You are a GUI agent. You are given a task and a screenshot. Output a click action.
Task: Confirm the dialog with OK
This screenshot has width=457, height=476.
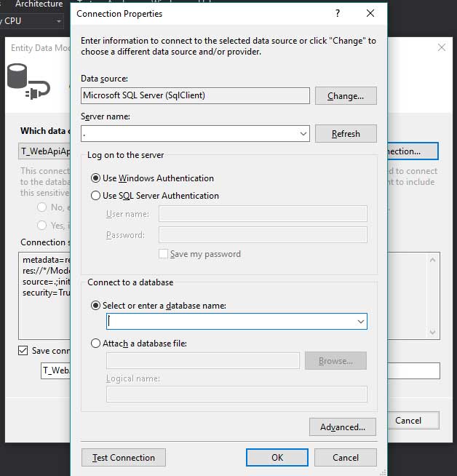(x=277, y=458)
